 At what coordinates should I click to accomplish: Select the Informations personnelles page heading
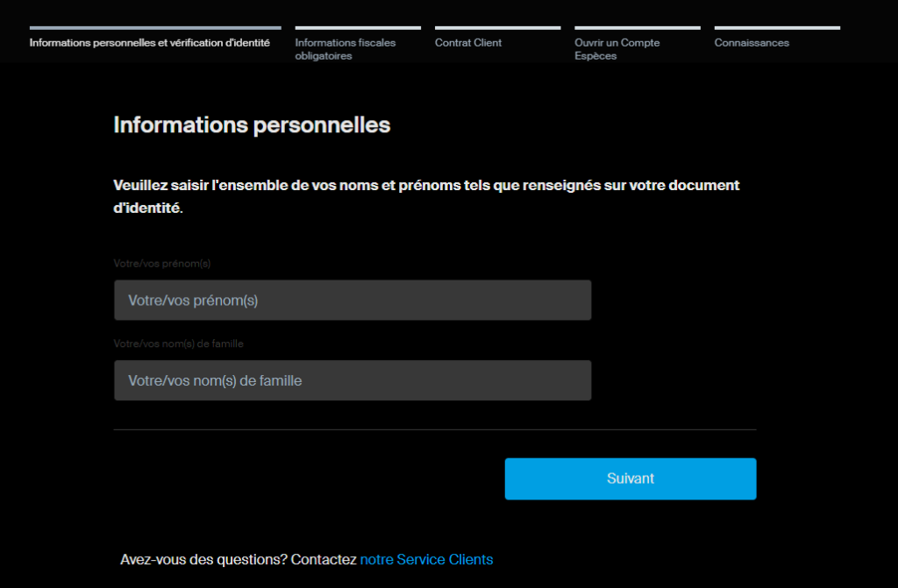(251, 125)
